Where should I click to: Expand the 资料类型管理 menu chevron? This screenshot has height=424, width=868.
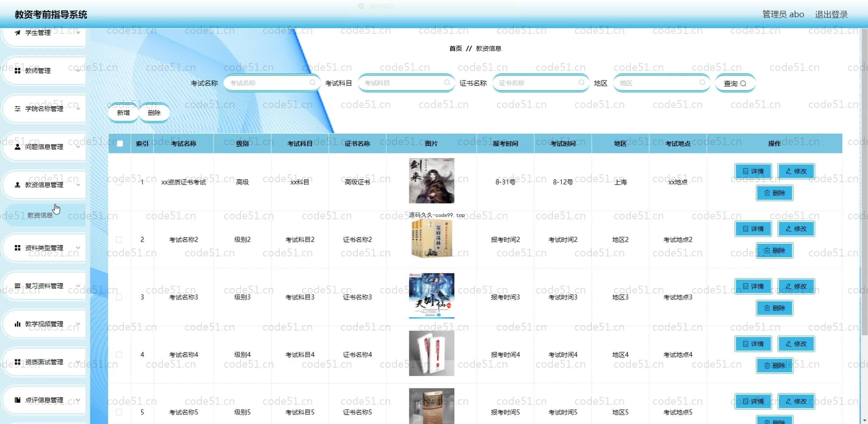click(x=78, y=248)
